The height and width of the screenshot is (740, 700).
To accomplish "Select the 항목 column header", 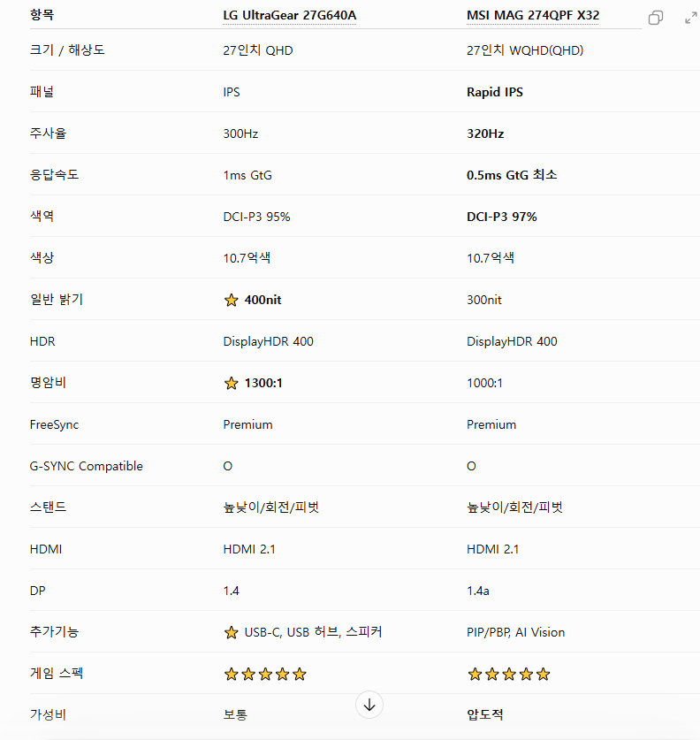I will click(42, 15).
